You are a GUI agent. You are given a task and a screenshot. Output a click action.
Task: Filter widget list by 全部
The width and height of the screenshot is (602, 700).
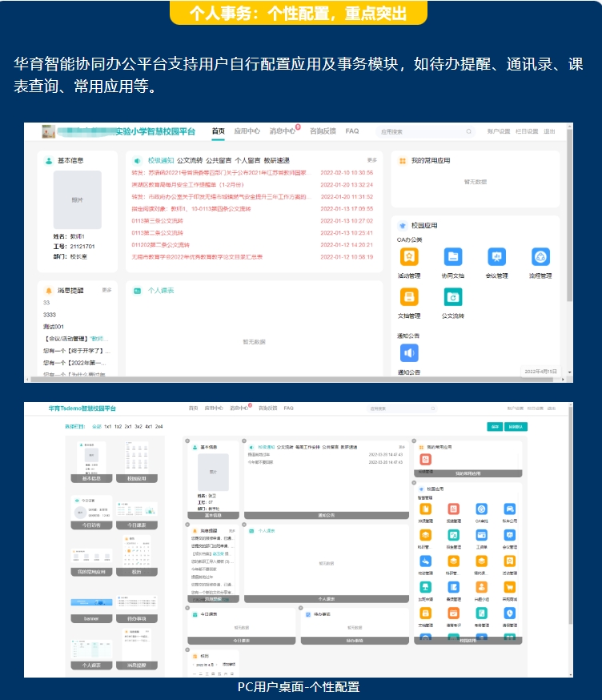97,427
